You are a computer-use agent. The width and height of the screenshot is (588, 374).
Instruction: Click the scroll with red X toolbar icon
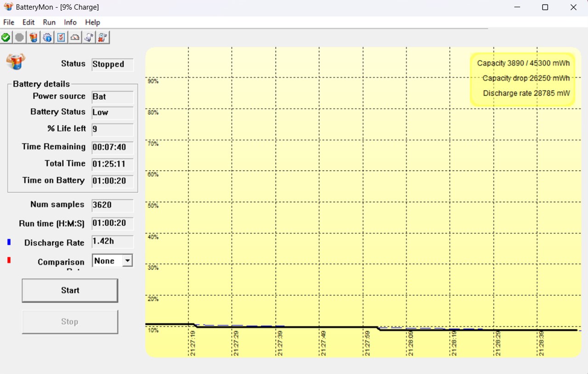[x=103, y=37]
